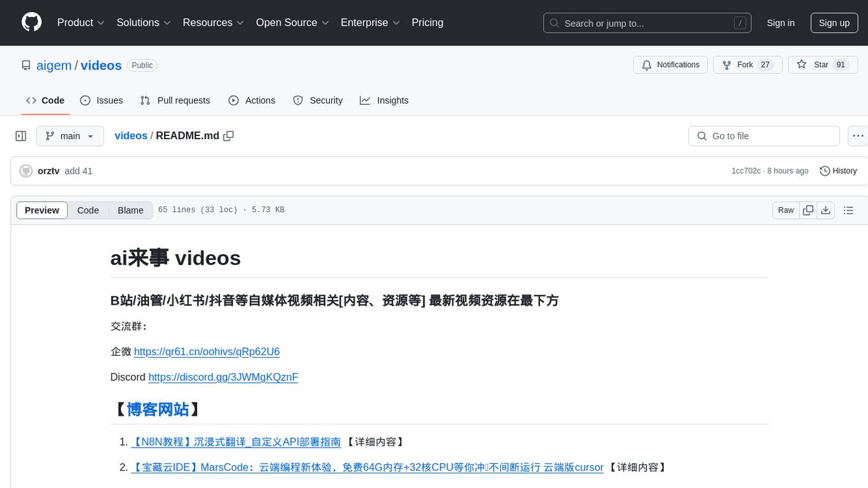Switch to the Code tab

(45, 100)
